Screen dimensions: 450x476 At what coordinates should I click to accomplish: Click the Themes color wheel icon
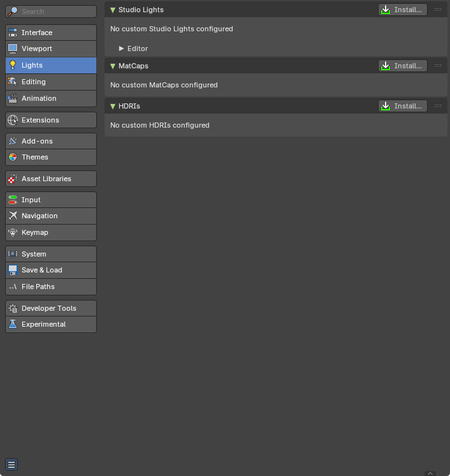13,157
